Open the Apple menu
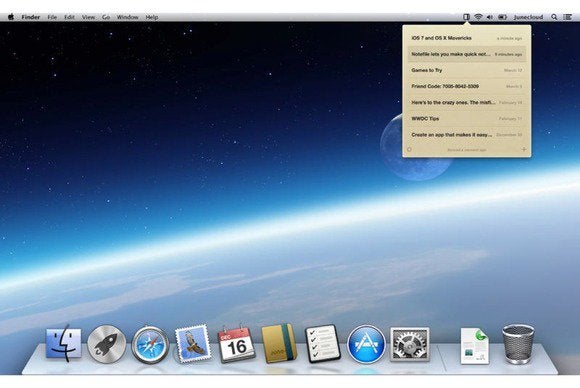The width and height of the screenshot is (580, 388). tap(11, 17)
